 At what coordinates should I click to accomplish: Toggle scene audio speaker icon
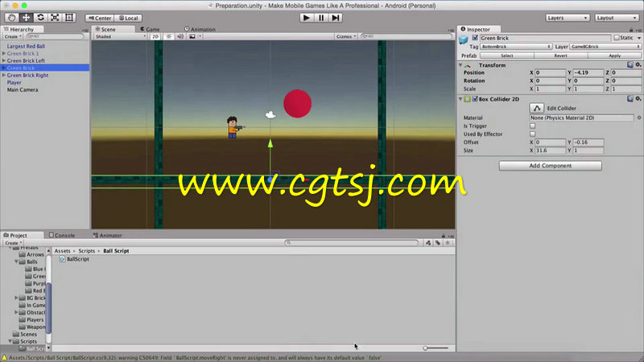[x=180, y=36]
